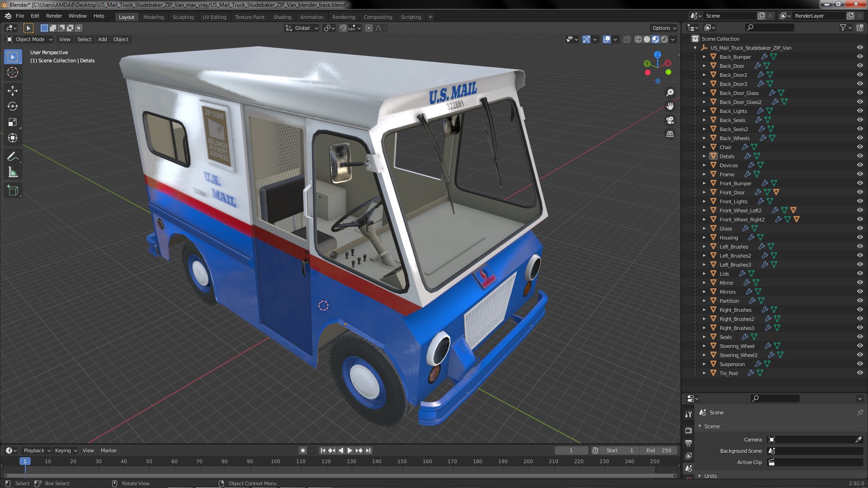
Task: Click the pin icon in Scene properties
Action: (860, 413)
